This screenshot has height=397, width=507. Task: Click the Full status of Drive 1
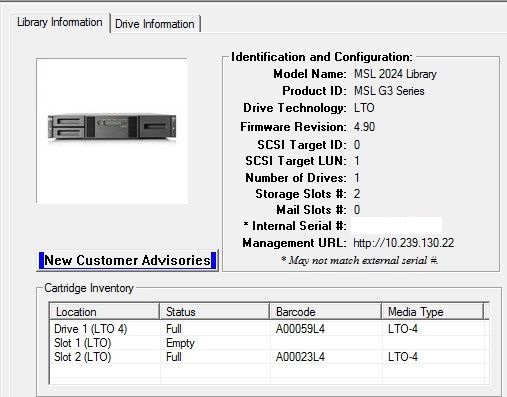coord(174,329)
